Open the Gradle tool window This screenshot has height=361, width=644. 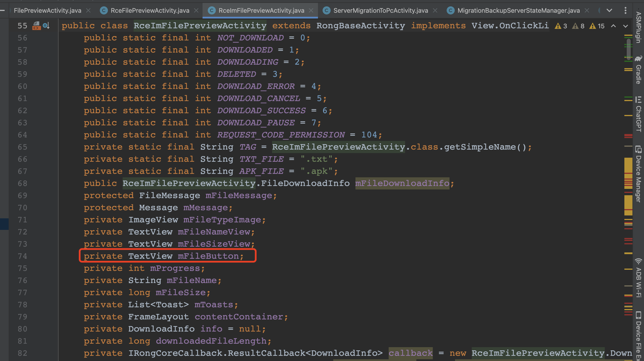(x=638, y=71)
